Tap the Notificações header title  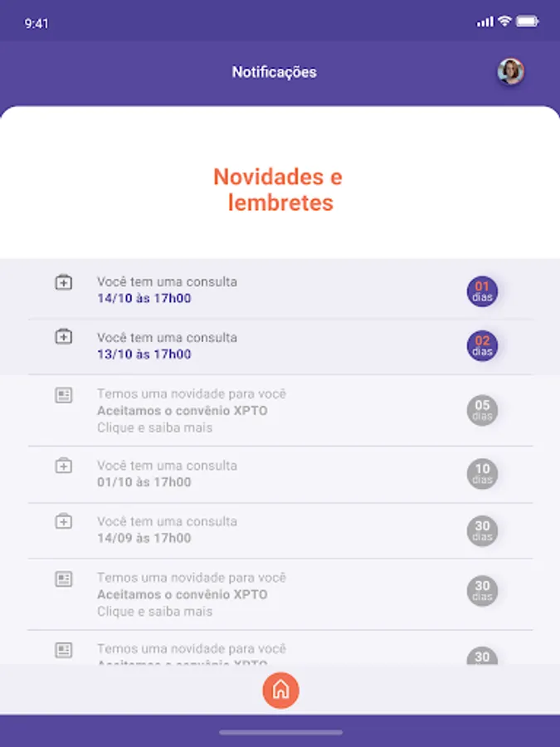click(x=275, y=72)
